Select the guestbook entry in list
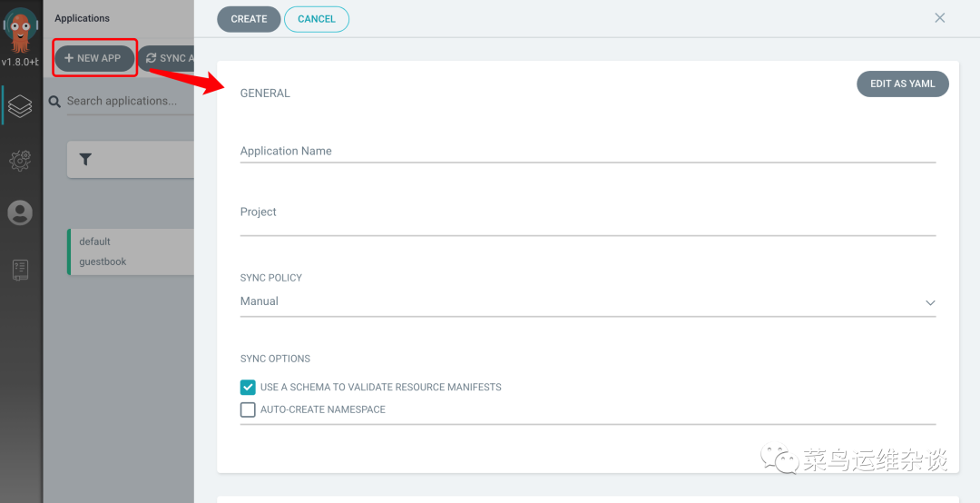The width and height of the screenshot is (980, 503). coord(103,261)
